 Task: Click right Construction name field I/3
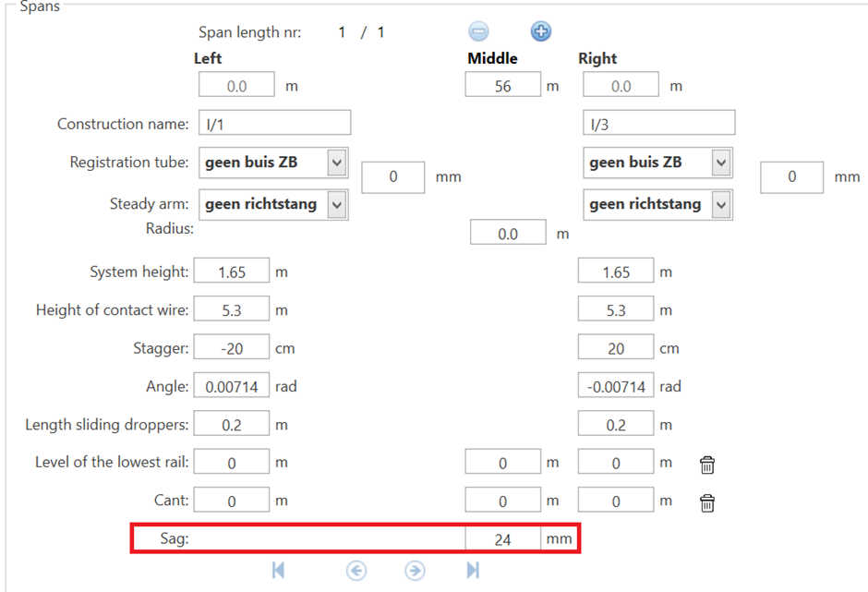pos(658,124)
